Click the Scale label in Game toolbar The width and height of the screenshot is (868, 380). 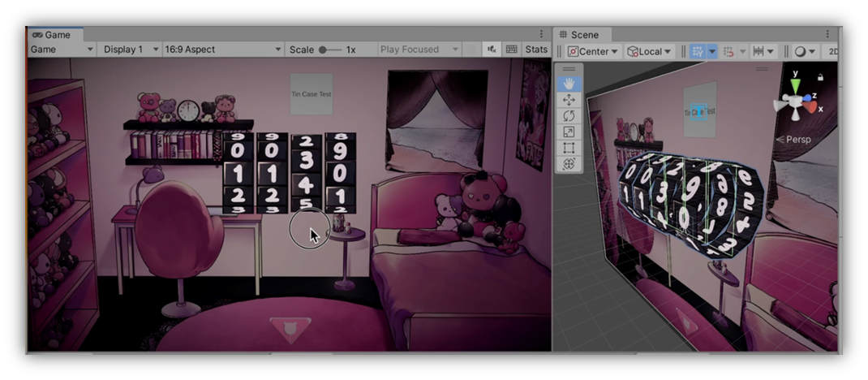point(302,50)
